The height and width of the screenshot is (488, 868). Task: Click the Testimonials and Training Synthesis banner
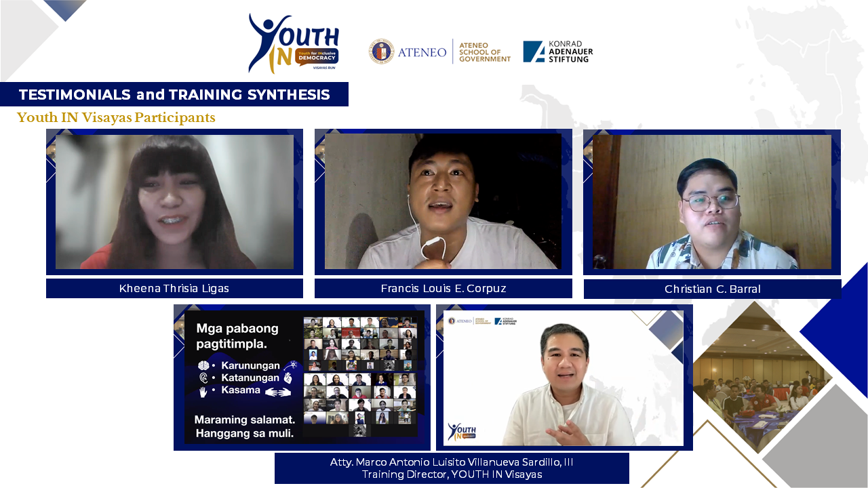click(174, 94)
